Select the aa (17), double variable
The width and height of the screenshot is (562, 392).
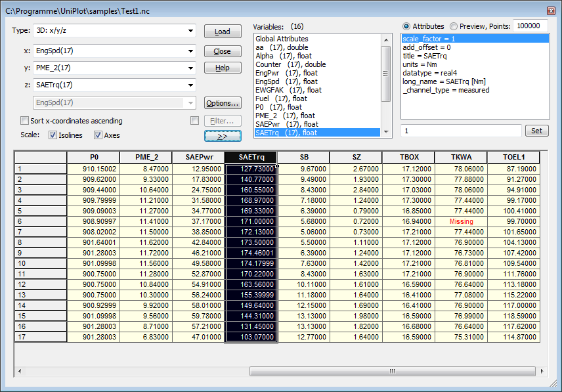[317, 47]
